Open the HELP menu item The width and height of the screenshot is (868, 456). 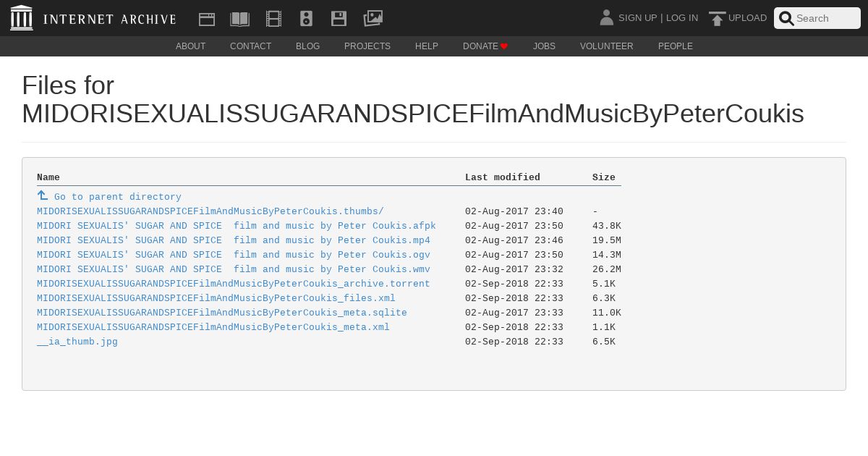pyautogui.click(x=427, y=46)
